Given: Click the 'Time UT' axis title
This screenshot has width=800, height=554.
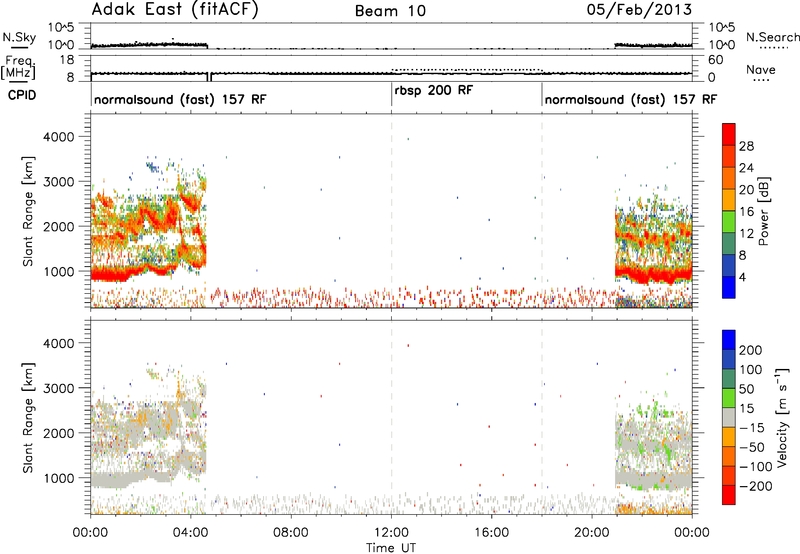Looking at the screenshot, I should (x=391, y=548).
